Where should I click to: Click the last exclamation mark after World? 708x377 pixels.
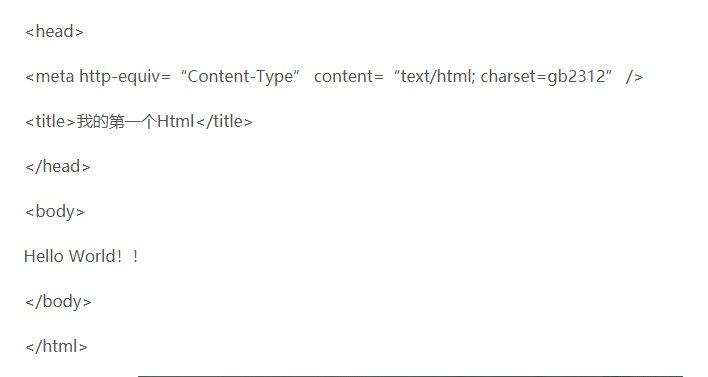click(x=135, y=256)
